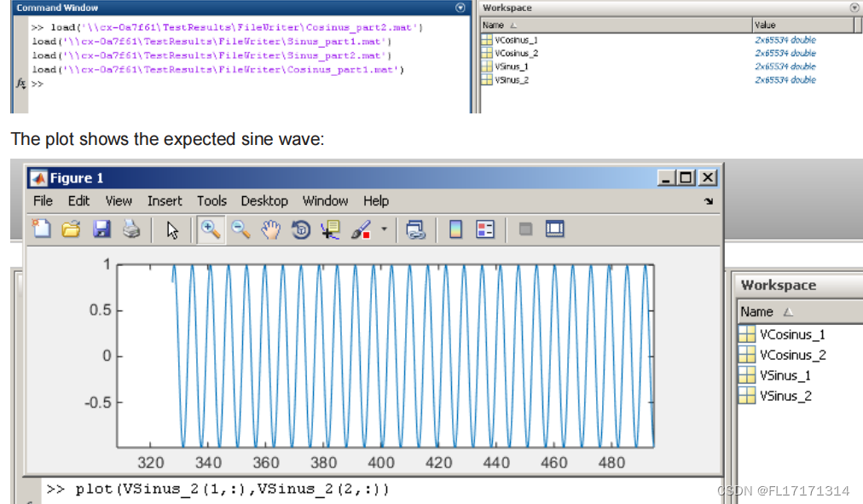The width and height of the screenshot is (863, 504).
Task: Open the File menu in Figure 1
Action: pyautogui.click(x=43, y=201)
